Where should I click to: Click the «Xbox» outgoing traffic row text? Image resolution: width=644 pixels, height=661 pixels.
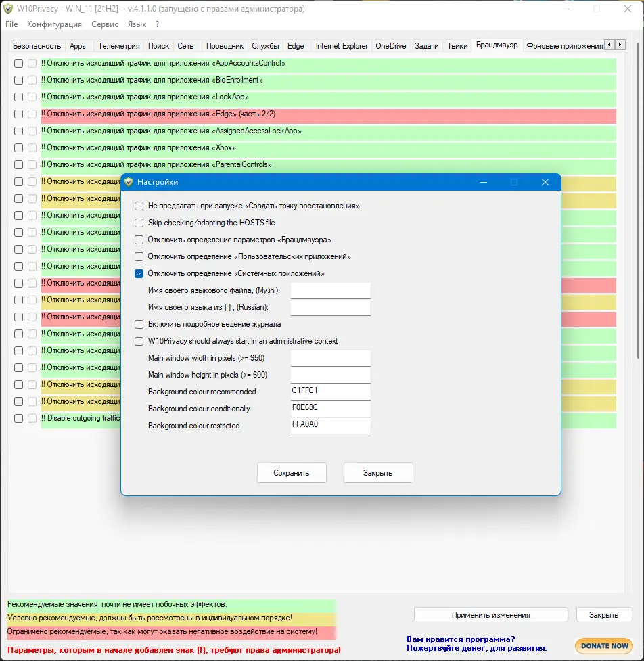click(x=138, y=148)
